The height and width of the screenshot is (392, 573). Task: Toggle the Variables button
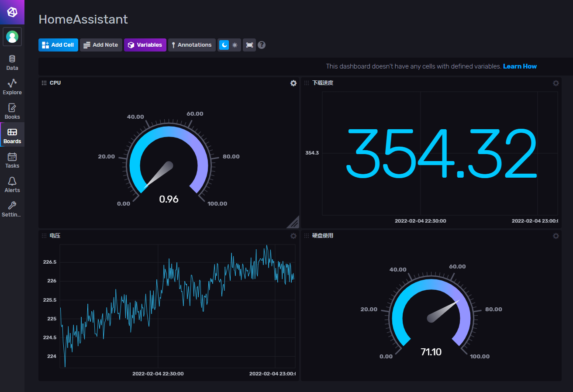tap(145, 45)
